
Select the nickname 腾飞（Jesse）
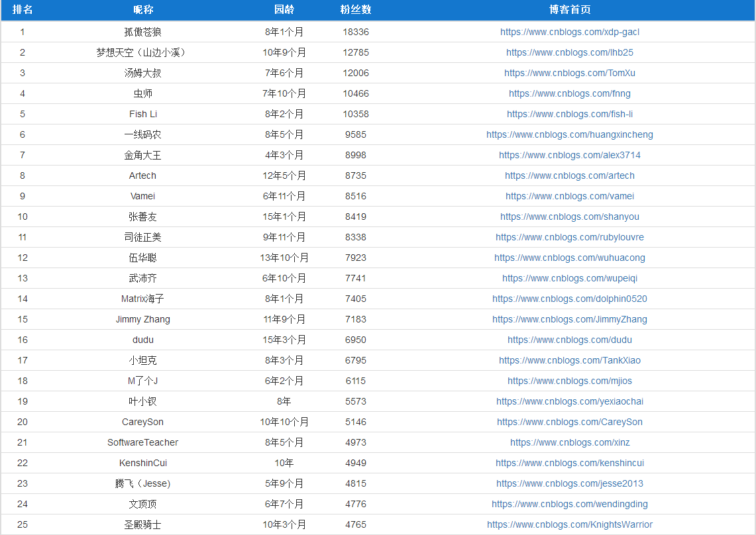[142, 483]
